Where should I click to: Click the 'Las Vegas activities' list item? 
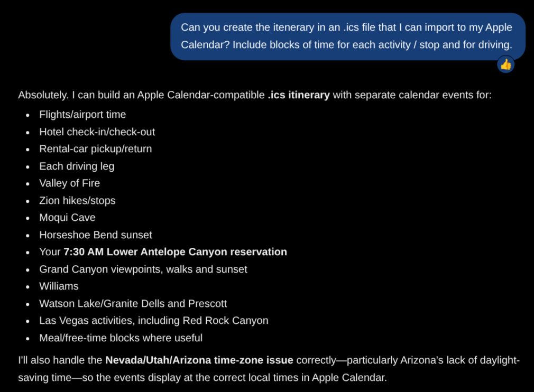coord(154,321)
